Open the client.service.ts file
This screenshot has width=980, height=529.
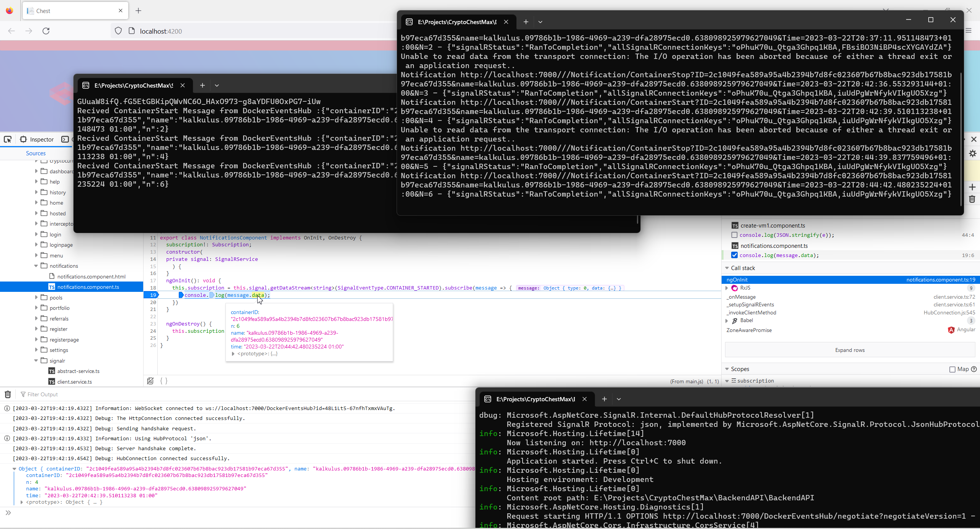pos(74,382)
